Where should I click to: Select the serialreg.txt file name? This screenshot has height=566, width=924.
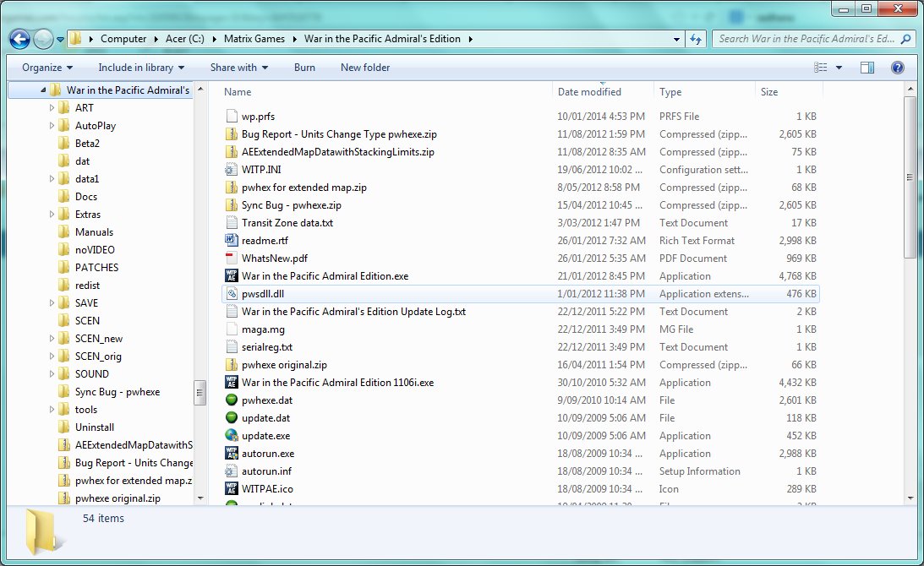pos(267,347)
